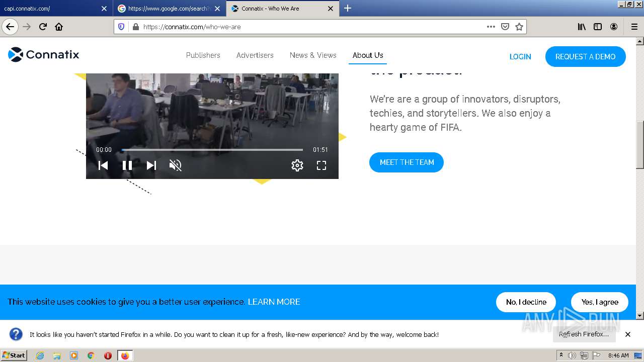The height and width of the screenshot is (362, 644).
Task: Click the page vertical scrollbar thumb
Action: [x=640, y=145]
